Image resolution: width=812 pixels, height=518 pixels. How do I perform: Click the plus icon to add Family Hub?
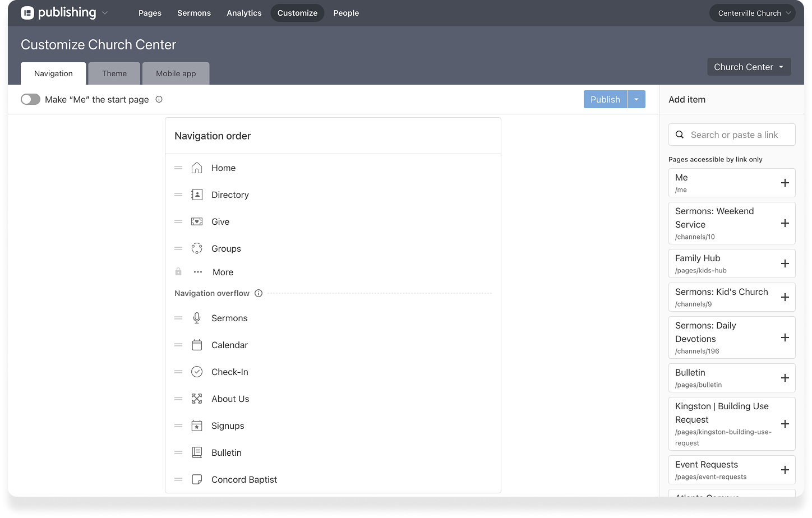785,264
